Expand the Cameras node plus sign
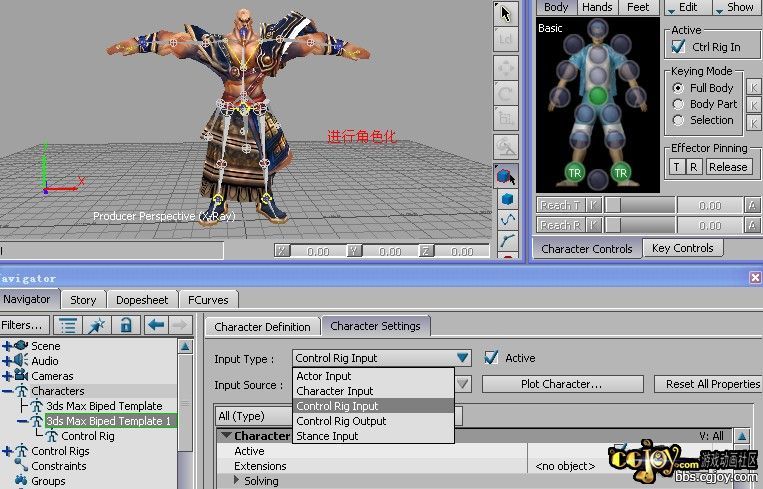 pos(7,376)
